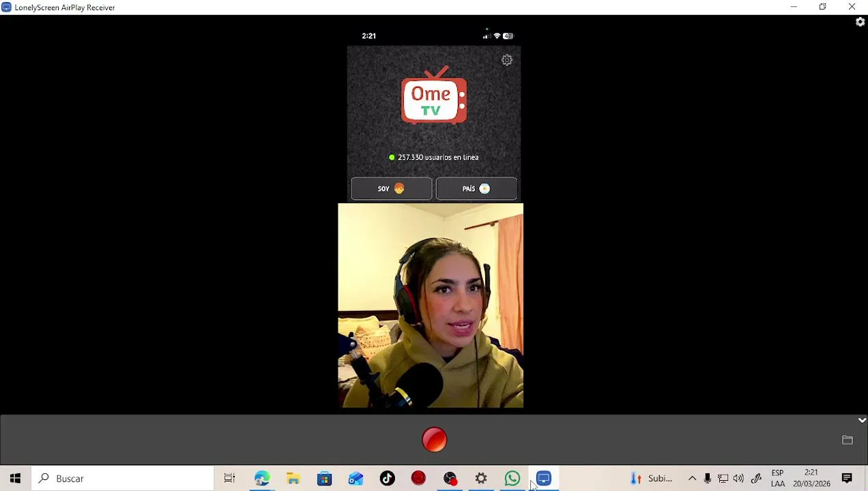Open the Windows Start menu
868x491 pixels.
(x=15, y=479)
